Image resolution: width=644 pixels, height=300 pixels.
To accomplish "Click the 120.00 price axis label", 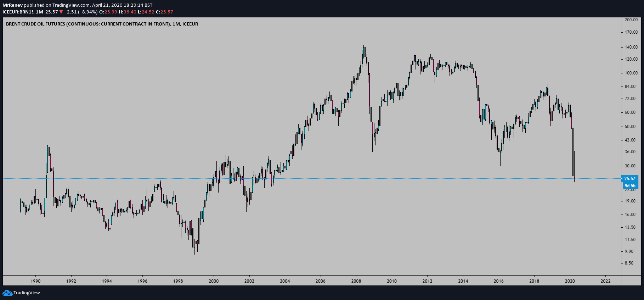I will coord(631,59).
